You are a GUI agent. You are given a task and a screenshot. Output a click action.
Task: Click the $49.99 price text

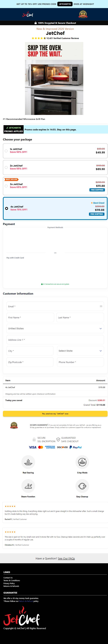click(100, 153)
